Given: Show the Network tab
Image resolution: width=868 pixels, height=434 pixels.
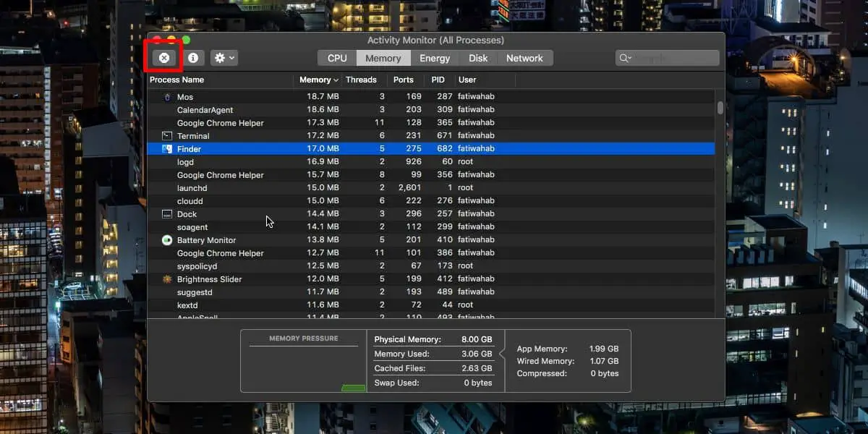Looking at the screenshot, I should [524, 58].
